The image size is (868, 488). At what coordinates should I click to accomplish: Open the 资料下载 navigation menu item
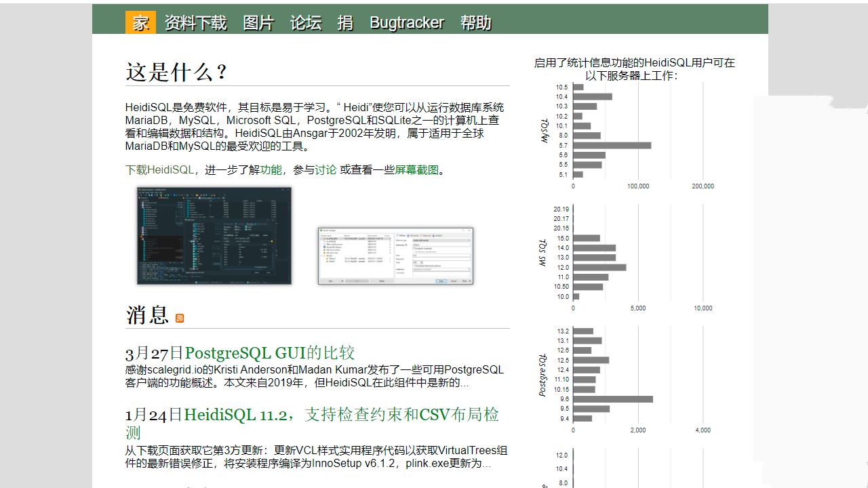coord(195,22)
